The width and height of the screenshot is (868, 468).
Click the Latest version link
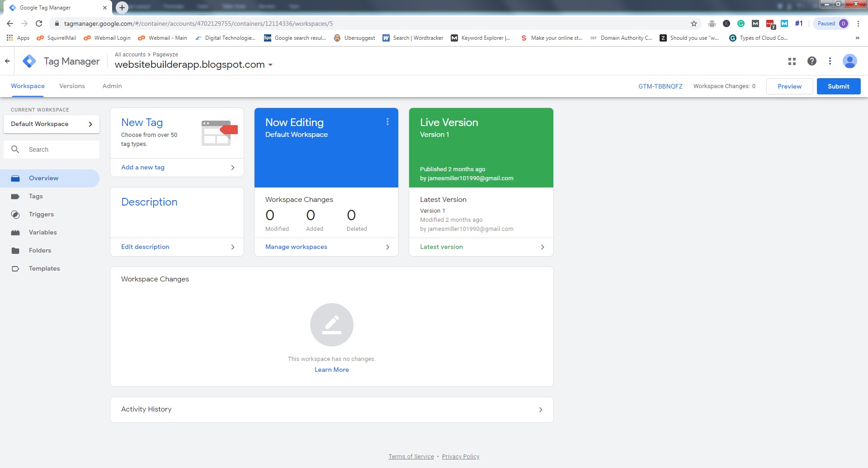pyautogui.click(x=441, y=247)
